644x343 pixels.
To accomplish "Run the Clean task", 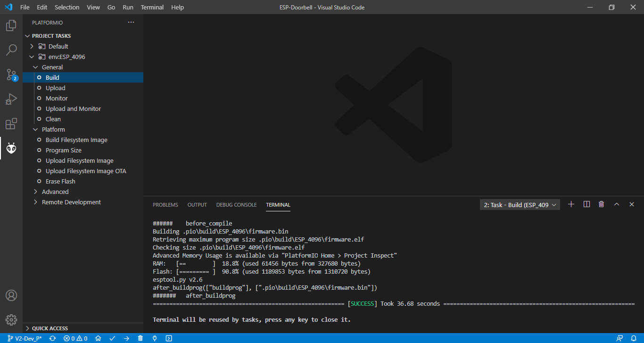I will 83,119.
